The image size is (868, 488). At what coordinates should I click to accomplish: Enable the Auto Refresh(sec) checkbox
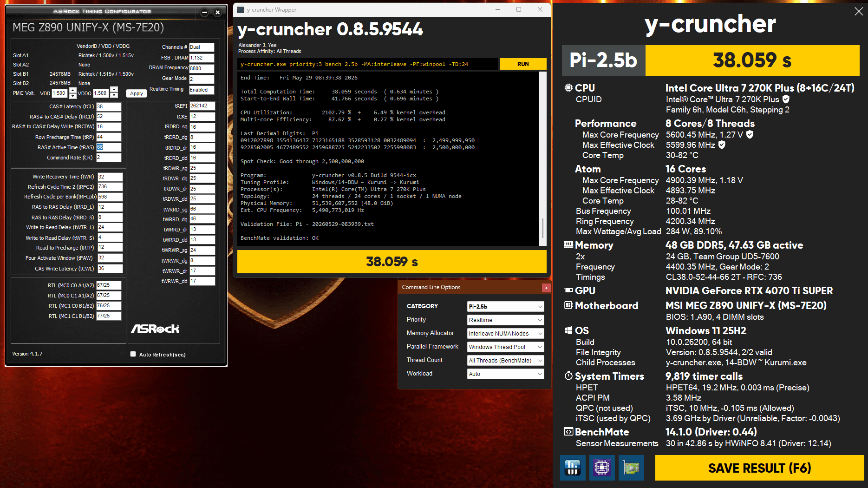point(133,354)
